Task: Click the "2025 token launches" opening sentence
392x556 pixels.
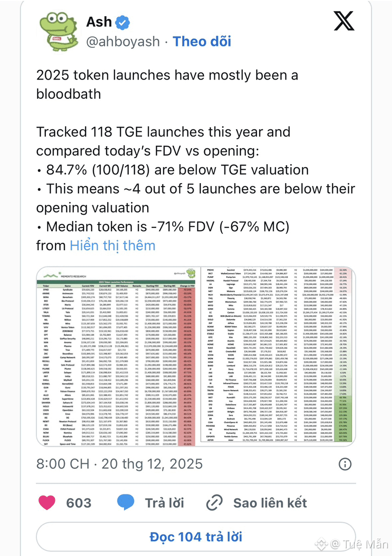Action: [x=167, y=84]
